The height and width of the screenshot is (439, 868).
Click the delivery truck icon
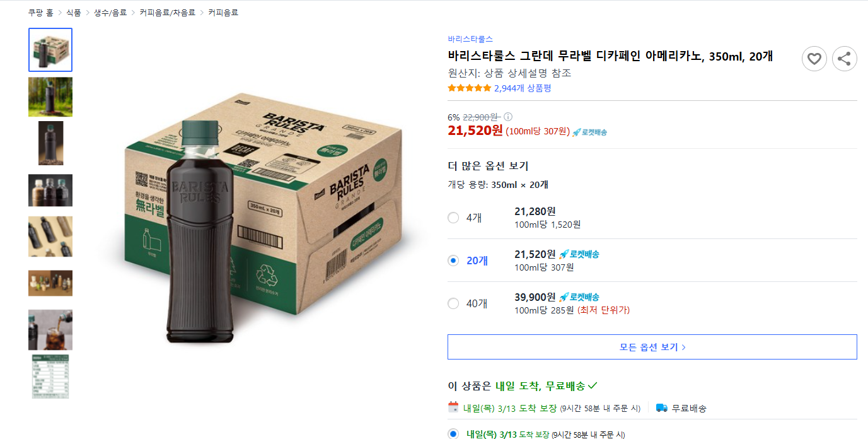point(661,407)
